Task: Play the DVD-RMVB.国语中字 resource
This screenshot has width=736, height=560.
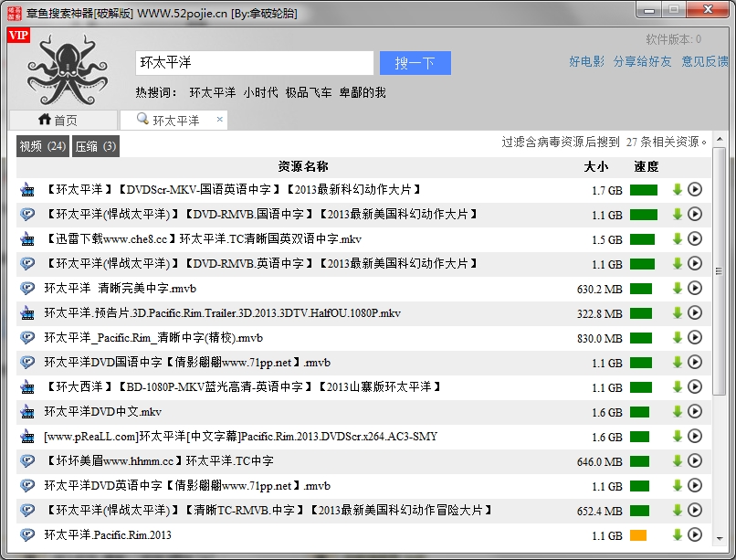Action: click(x=695, y=215)
